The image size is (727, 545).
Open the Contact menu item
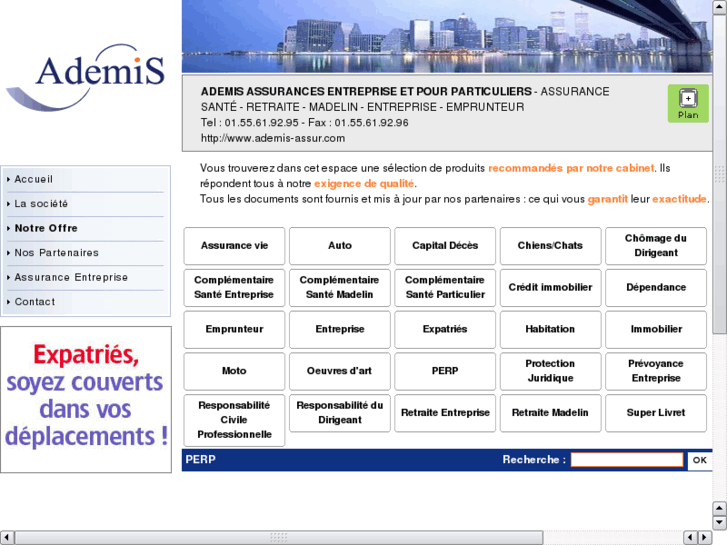point(35,302)
